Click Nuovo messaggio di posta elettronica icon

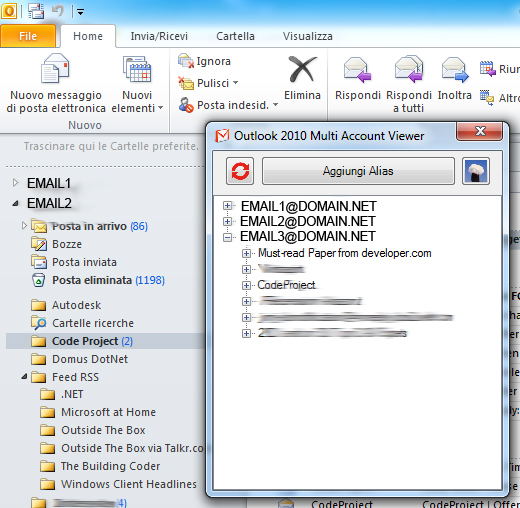click(55, 68)
